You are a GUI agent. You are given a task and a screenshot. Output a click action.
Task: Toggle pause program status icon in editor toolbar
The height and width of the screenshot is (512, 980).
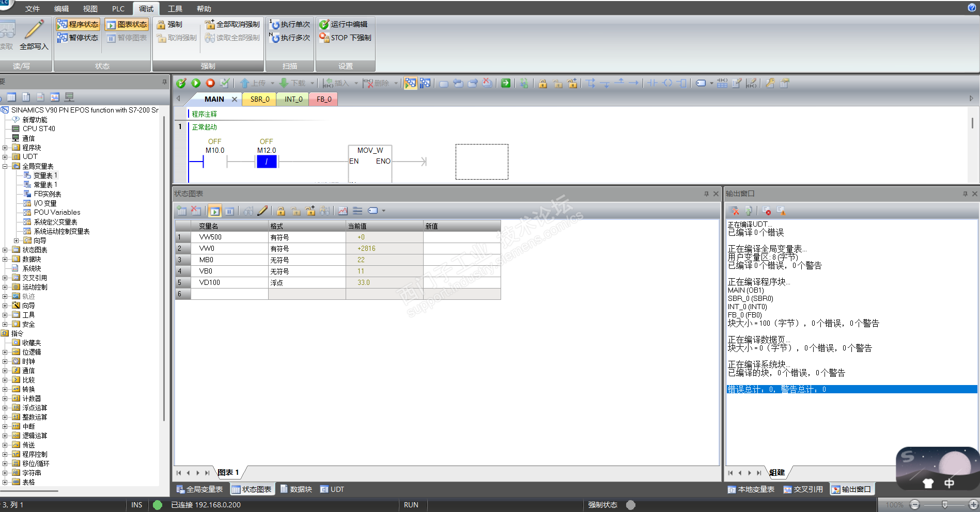(425, 83)
